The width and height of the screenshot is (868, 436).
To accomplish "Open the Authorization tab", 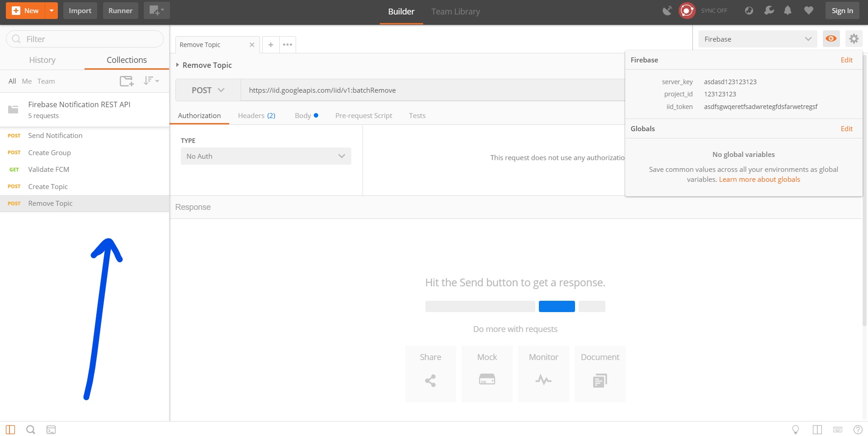I will pos(199,115).
